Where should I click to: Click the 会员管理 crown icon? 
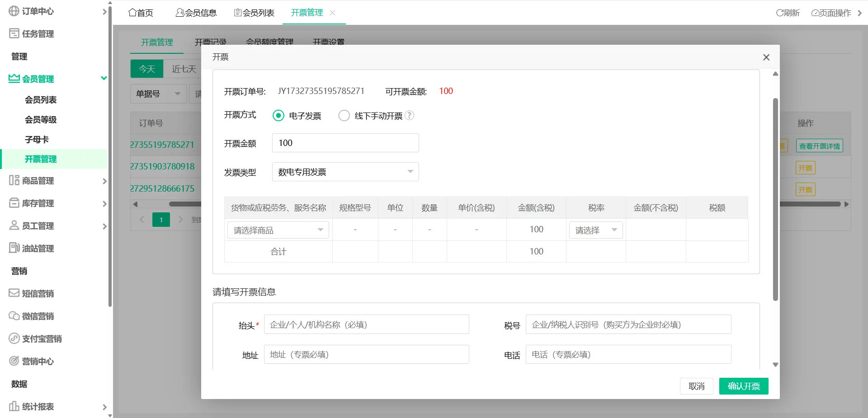click(x=14, y=79)
